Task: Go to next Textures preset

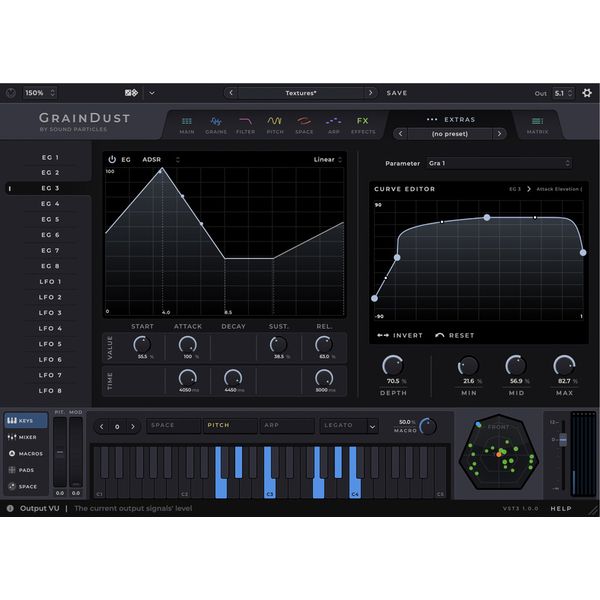Action: pyautogui.click(x=370, y=93)
